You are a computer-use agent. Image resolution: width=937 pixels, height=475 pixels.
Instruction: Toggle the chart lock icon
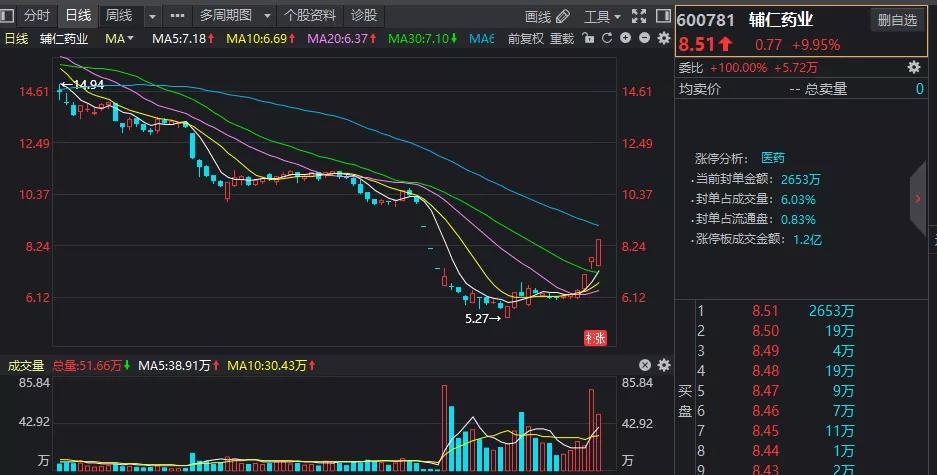589,39
